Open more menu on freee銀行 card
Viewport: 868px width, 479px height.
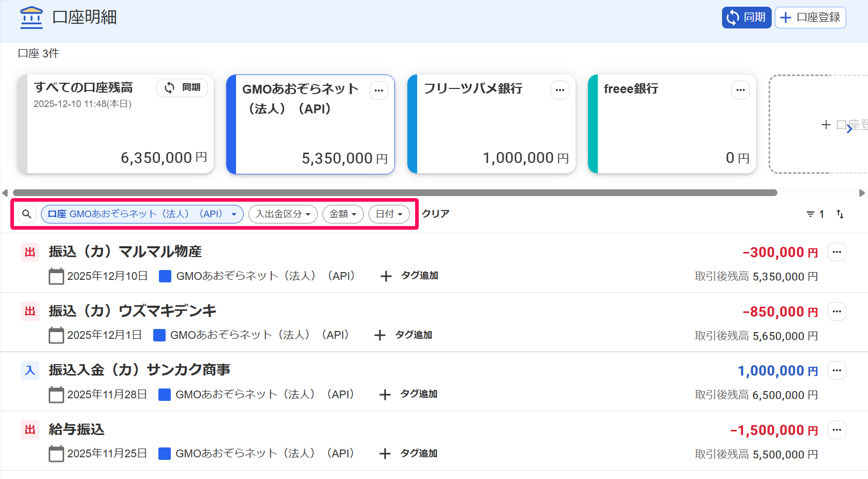point(741,90)
